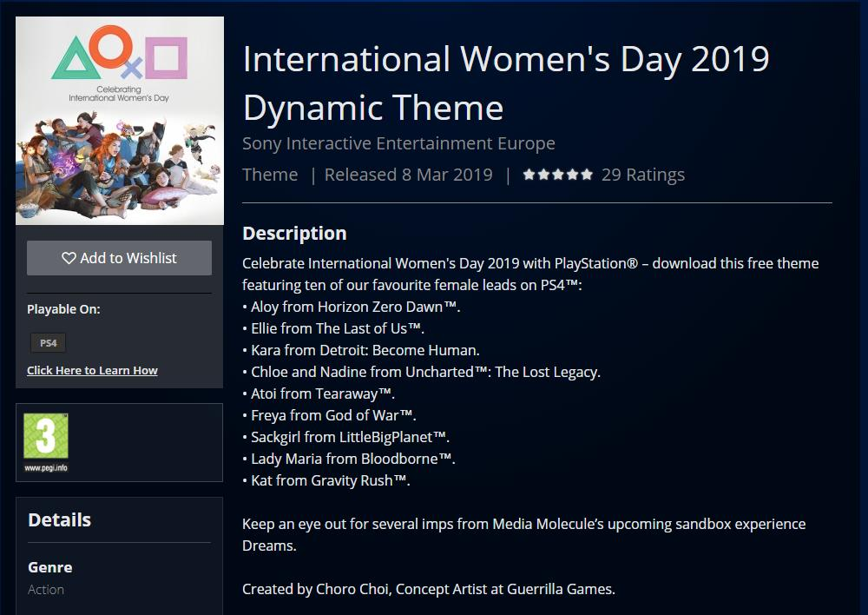Click the Keep an eye out for several imps sentence
Viewport: 868px width, 615px height.
524,535
